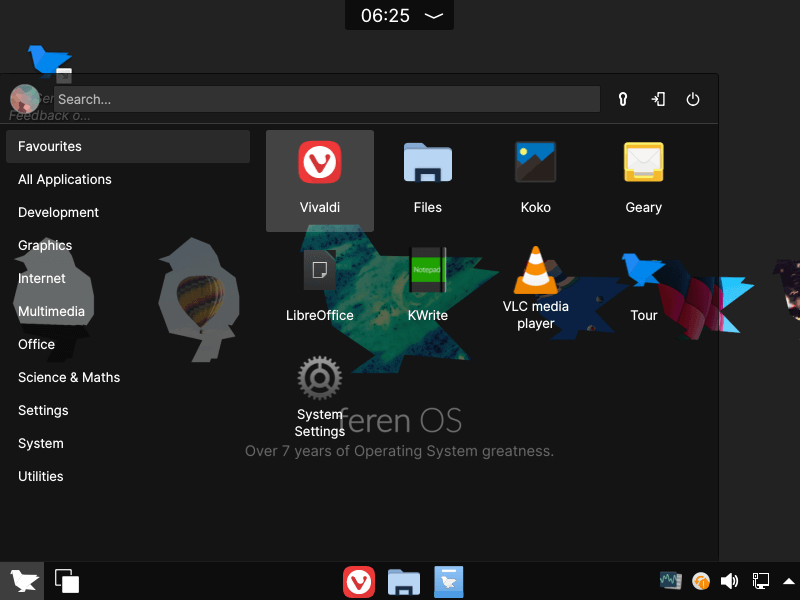
Task: Open the Graphics category
Action: click(128, 245)
